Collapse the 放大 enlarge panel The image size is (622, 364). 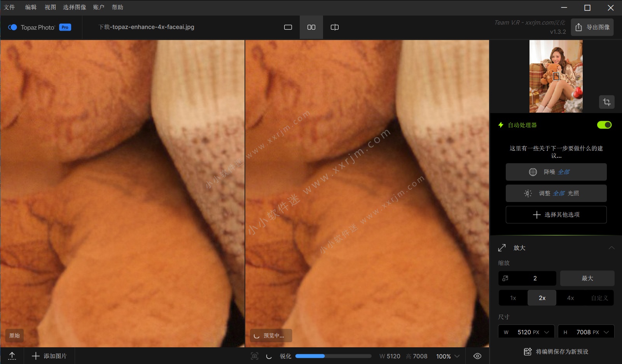(x=612, y=247)
